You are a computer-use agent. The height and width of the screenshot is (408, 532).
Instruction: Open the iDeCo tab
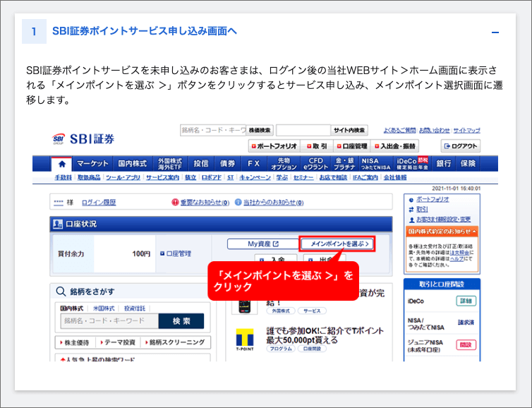pyautogui.click(x=412, y=164)
